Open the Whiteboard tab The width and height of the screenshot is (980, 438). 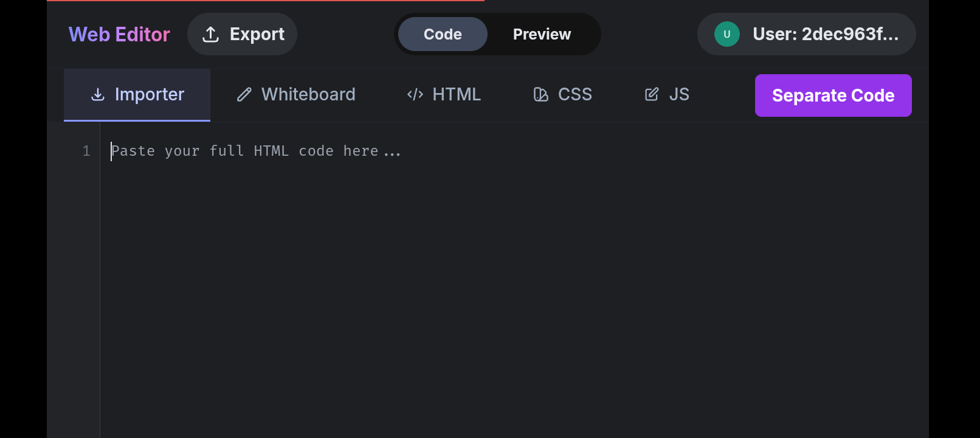pos(296,95)
